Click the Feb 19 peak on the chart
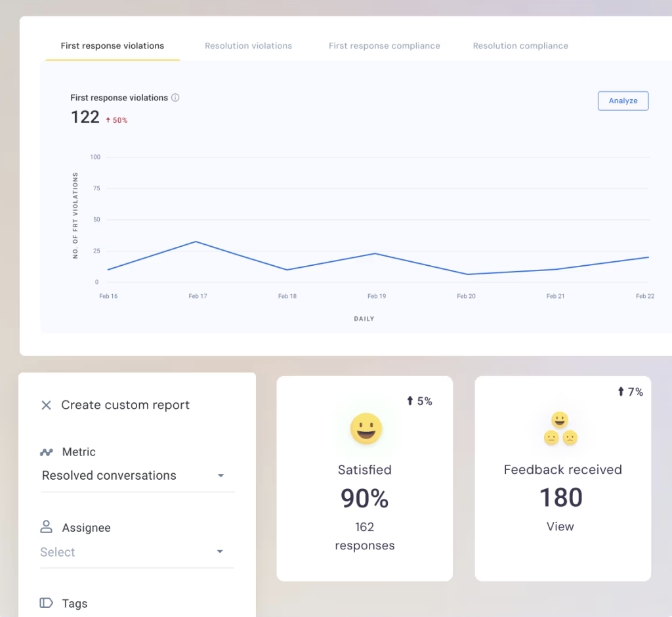 click(x=374, y=253)
